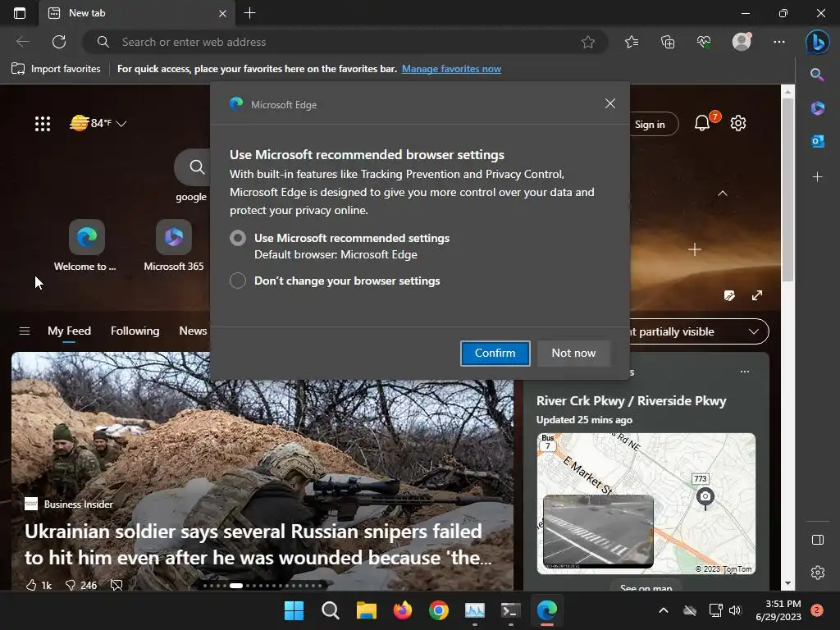Switch to the My Feed tab
Screen dimensions: 840x630
tap(69, 331)
